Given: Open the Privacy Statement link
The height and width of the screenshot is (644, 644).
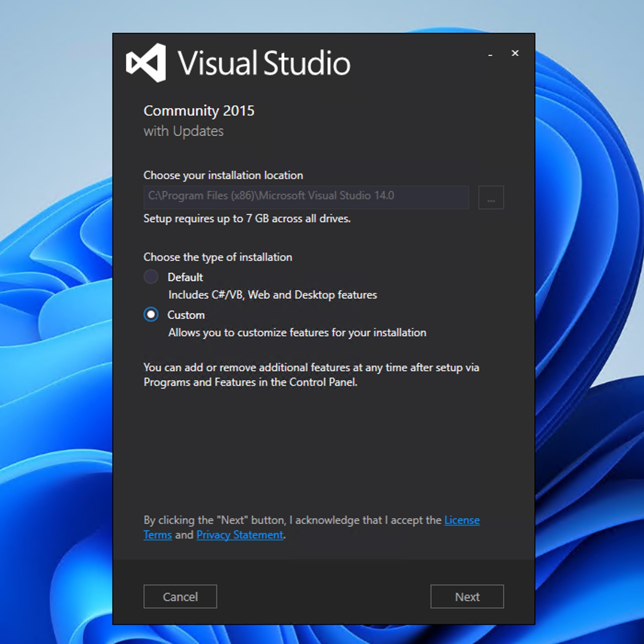Looking at the screenshot, I should [x=240, y=535].
